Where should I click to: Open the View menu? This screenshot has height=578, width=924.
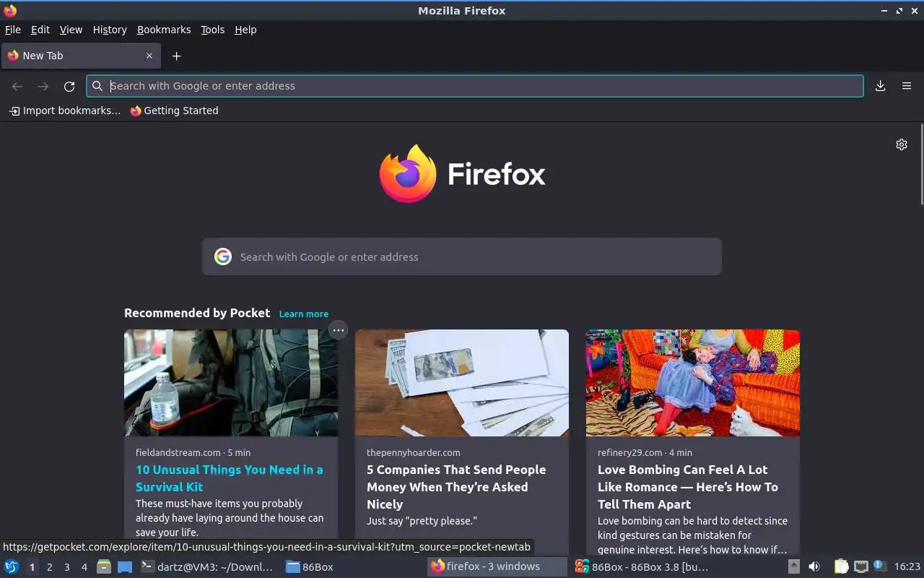(71, 30)
